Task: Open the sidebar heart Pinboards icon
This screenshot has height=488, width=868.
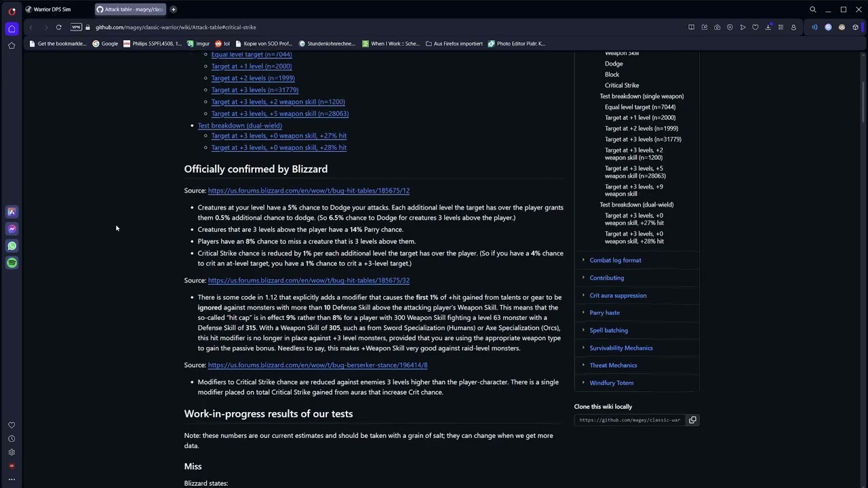Action: pos(12,425)
